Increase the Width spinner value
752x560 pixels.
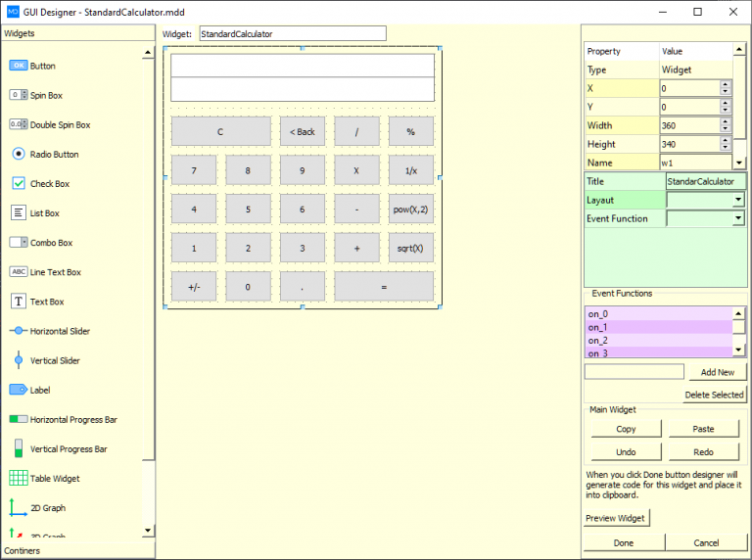point(726,122)
